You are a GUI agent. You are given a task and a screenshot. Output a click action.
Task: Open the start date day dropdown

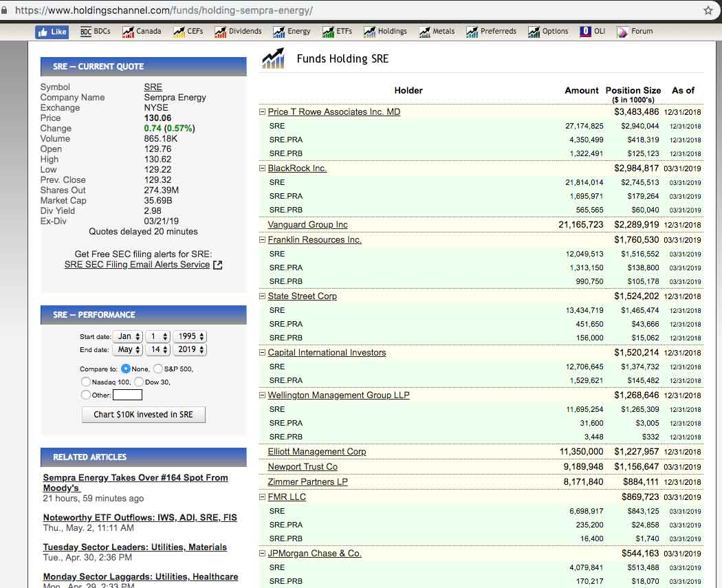click(158, 336)
